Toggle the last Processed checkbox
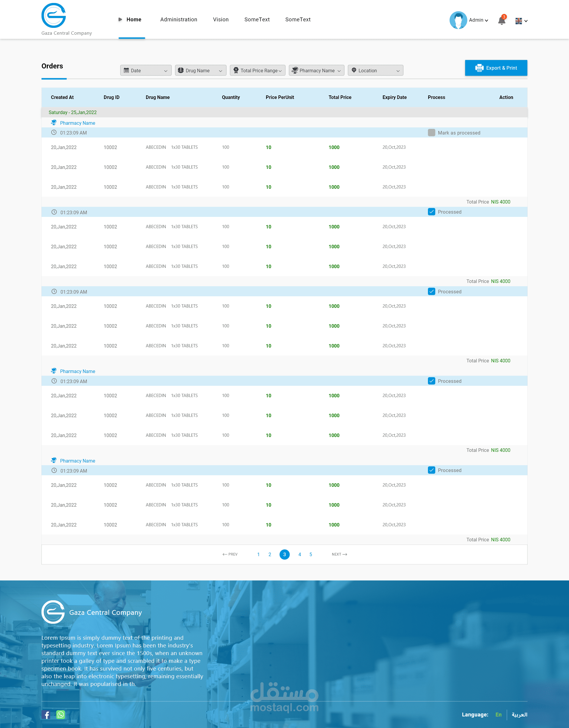 coord(431,470)
